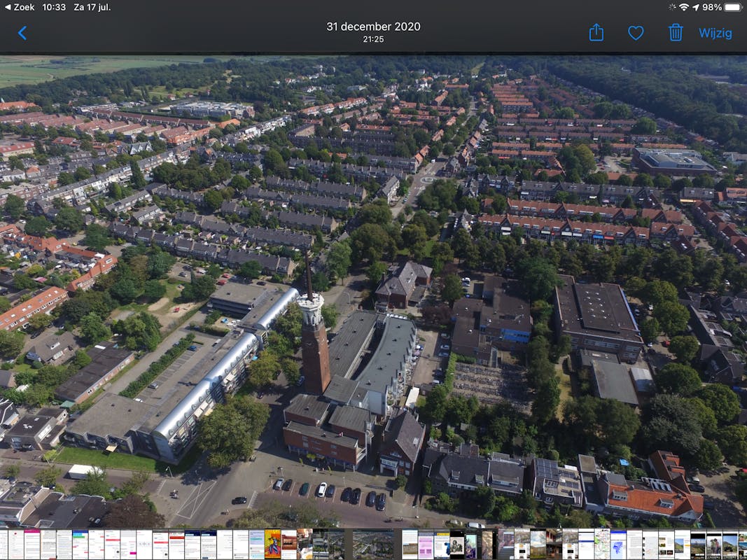Jump to the leftmost thumbnail in the strip

click(3, 544)
